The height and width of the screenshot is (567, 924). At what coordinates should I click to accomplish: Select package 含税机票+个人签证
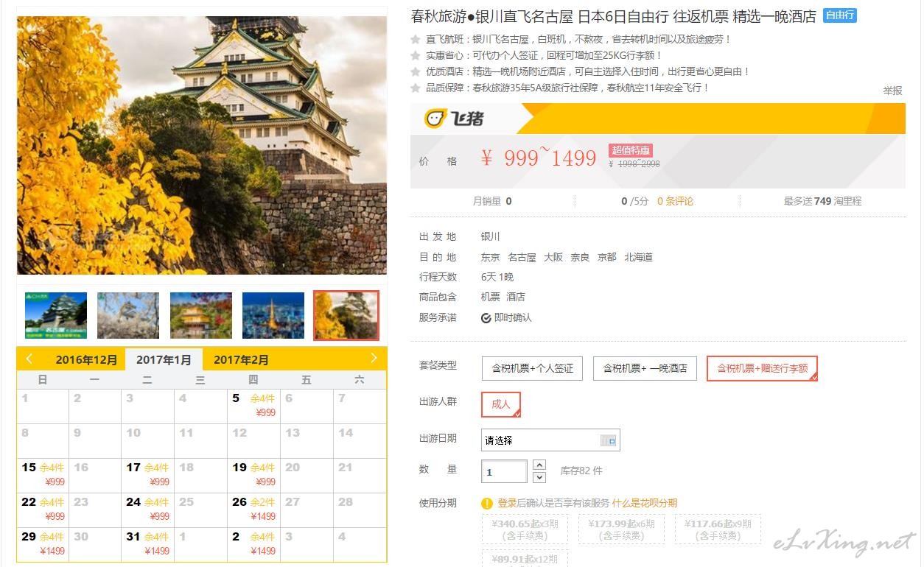[x=532, y=368]
